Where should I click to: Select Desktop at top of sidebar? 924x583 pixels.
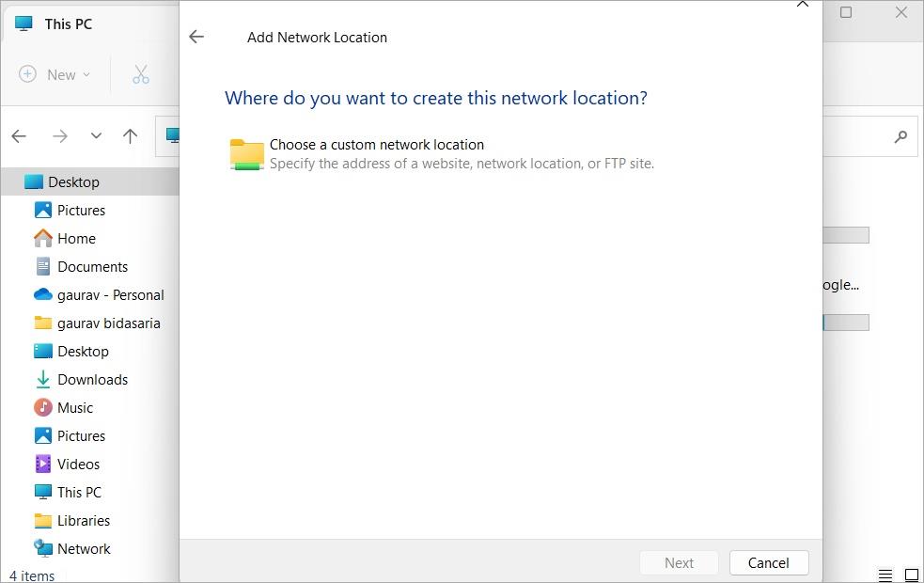(90, 181)
